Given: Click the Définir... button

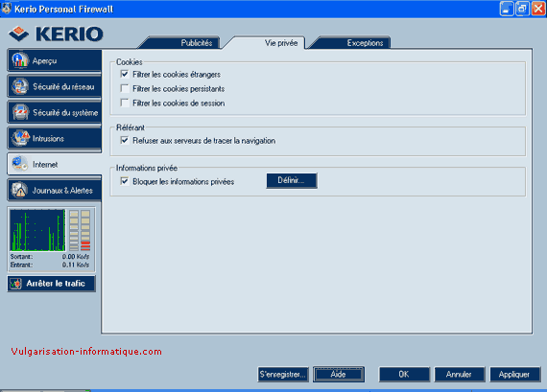Looking at the screenshot, I should pyautogui.click(x=292, y=180).
